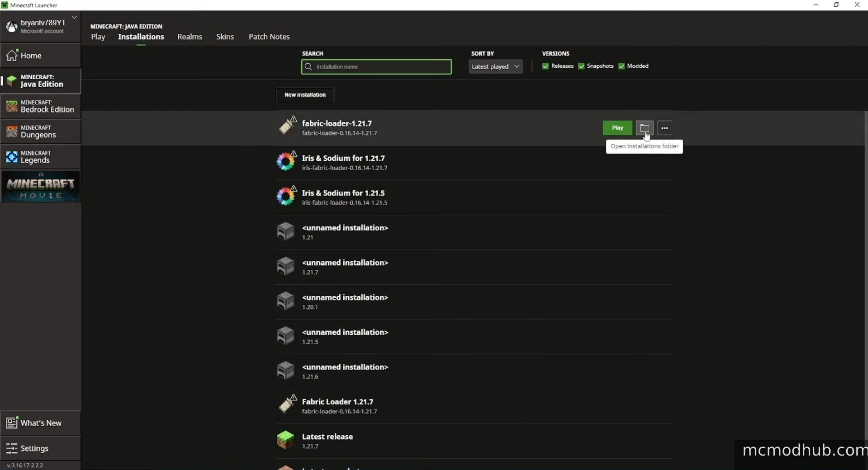
Task: Open installations folder for fabric-loader-1.21.7
Action: (x=644, y=128)
